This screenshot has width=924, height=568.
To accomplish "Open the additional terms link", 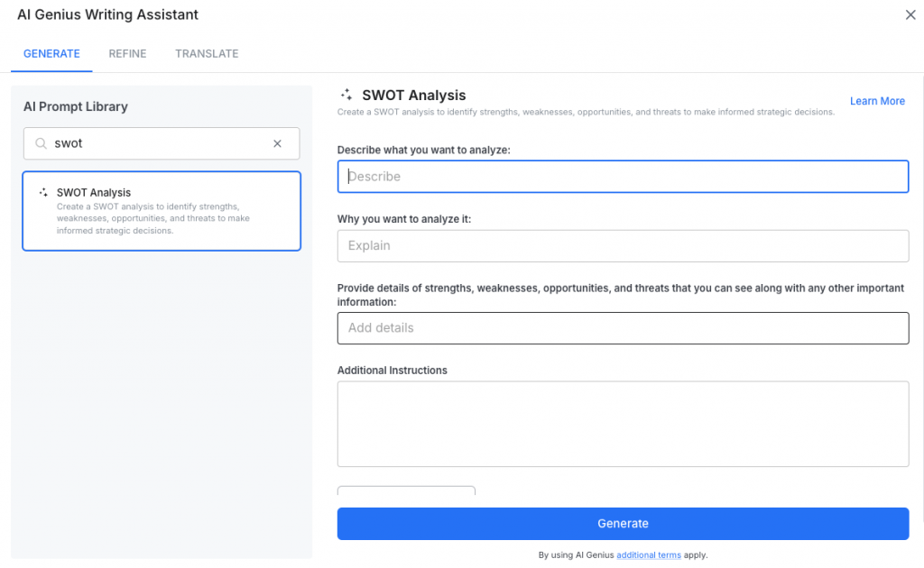I will tap(649, 554).
